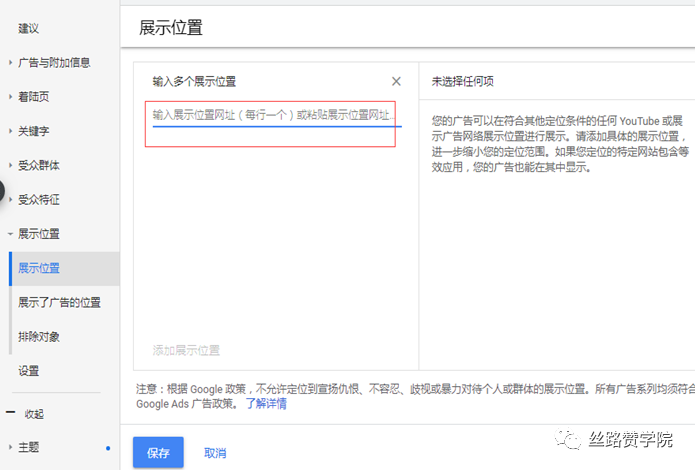Select 受众特征 in the sidebar
The image size is (695, 470).
point(39,200)
